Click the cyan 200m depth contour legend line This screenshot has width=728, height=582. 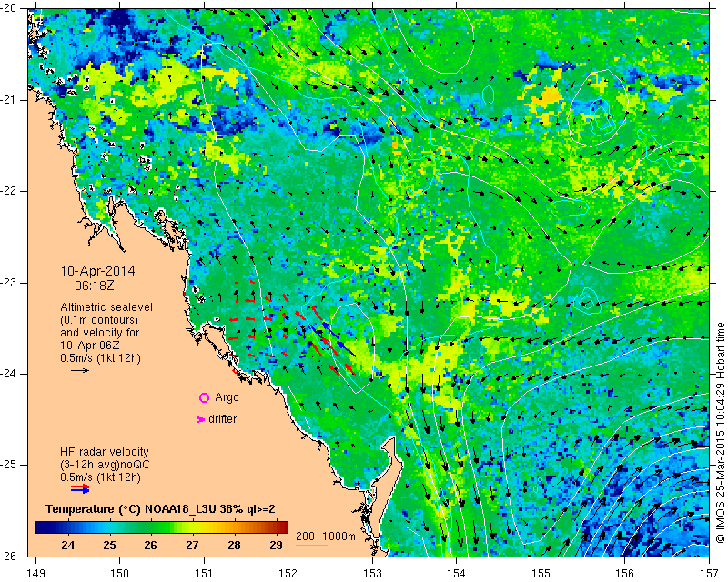pos(311,545)
